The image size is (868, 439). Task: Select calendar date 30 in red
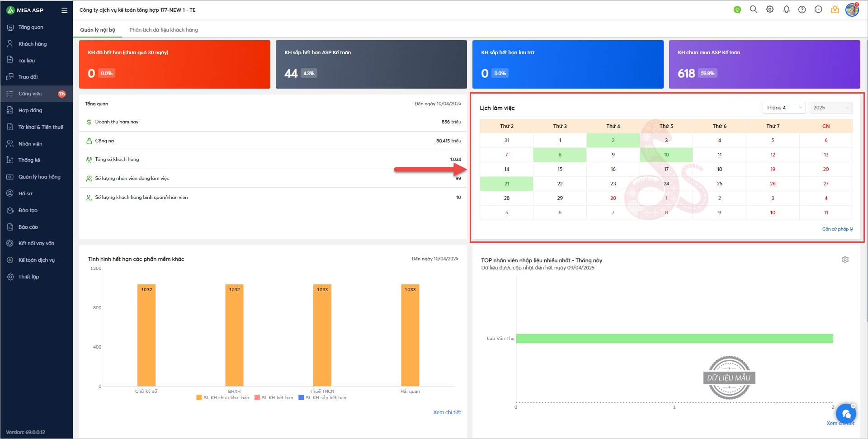point(613,198)
